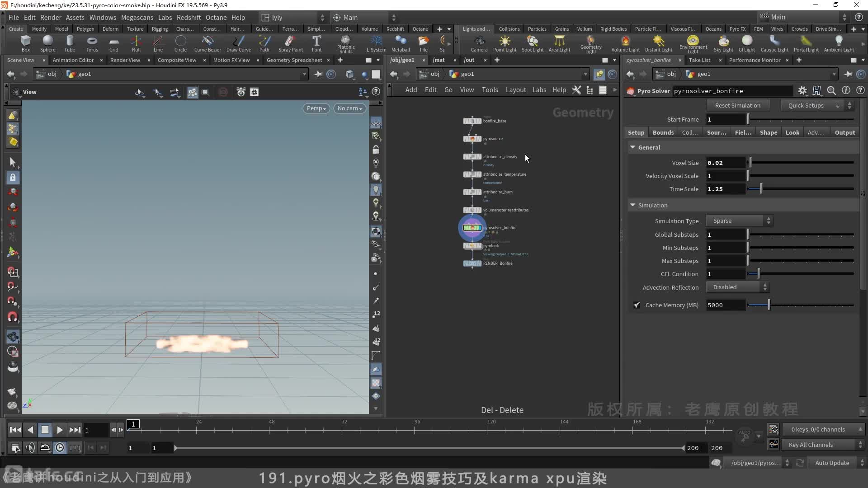Add an Area Light
Image resolution: width=868 pixels, height=488 pixels.
[559, 44]
